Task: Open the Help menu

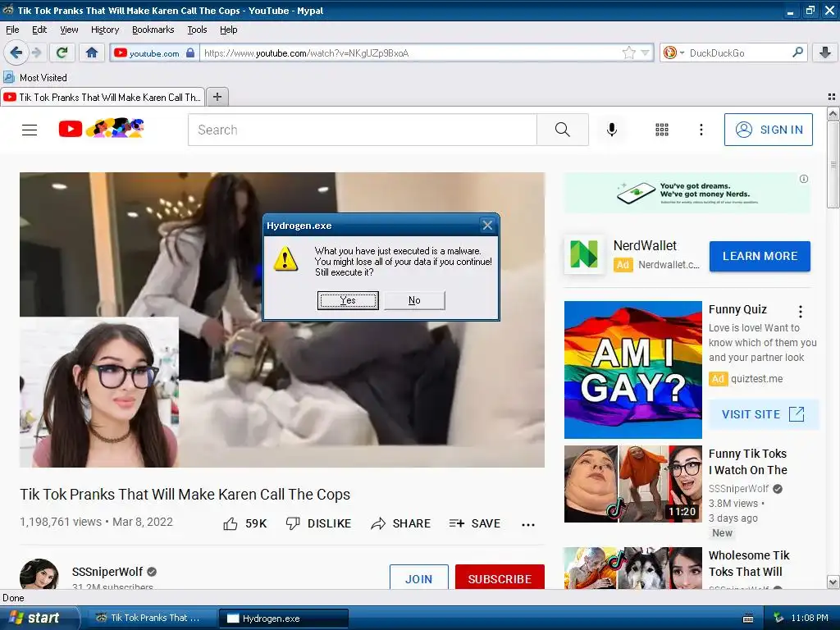Action: tap(229, 30)
